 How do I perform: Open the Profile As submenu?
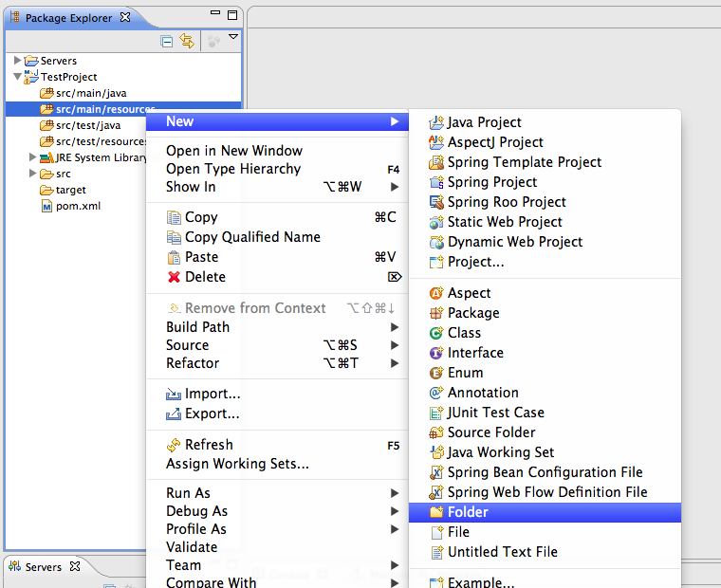click(x=277, y=528)
